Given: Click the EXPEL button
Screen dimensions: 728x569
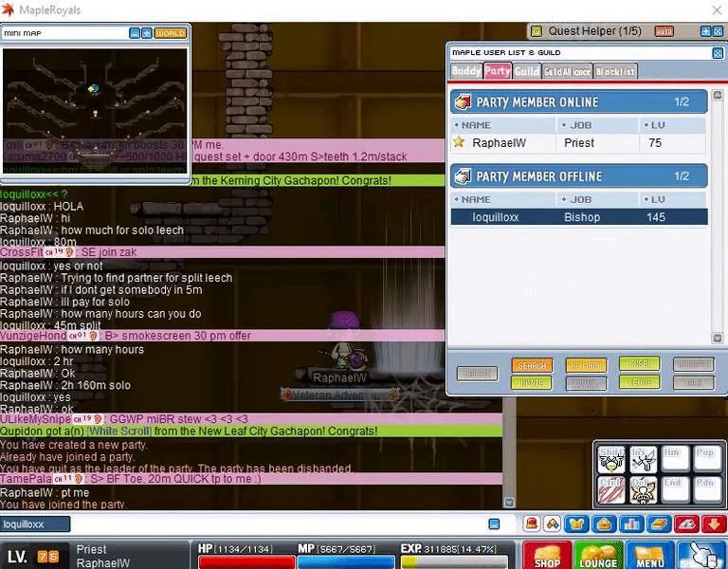Looking at the screenshot, I should click(640, 364).
